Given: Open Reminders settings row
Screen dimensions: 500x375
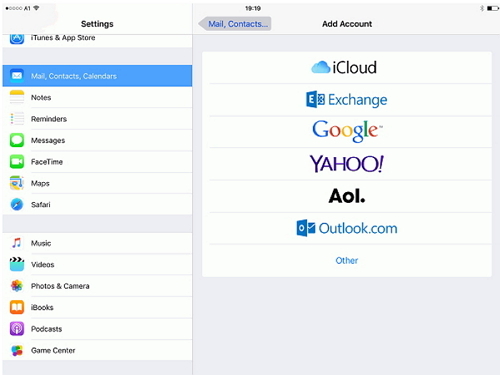Looking at the screenshot, I should [x=97, y=119].
